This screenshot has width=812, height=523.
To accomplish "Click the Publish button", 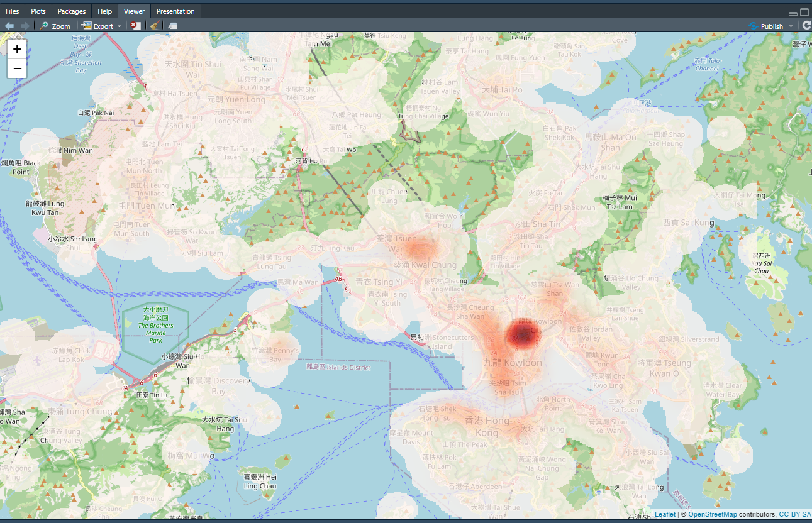I will (x=766, y=26).
